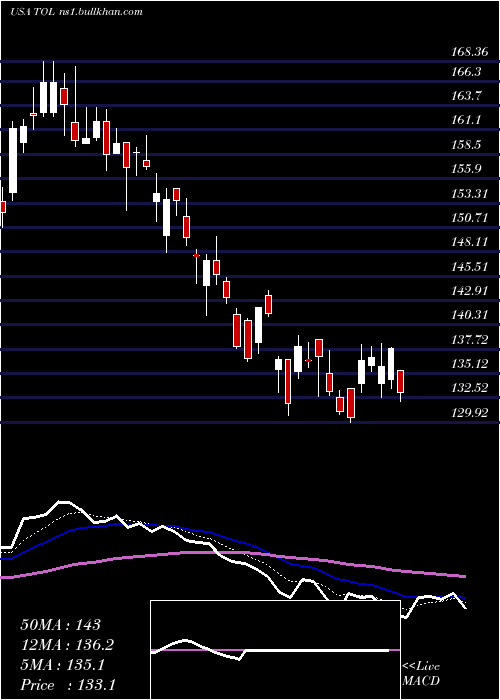This screenshot has width=500, height=700.
Task: Click the 140.31 price level label
Action: [x=470, y=315]
